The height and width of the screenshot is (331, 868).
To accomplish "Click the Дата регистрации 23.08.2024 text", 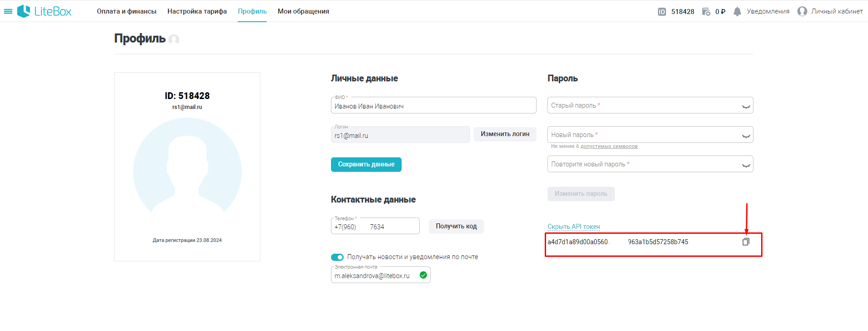I will [x=187, y=241].
